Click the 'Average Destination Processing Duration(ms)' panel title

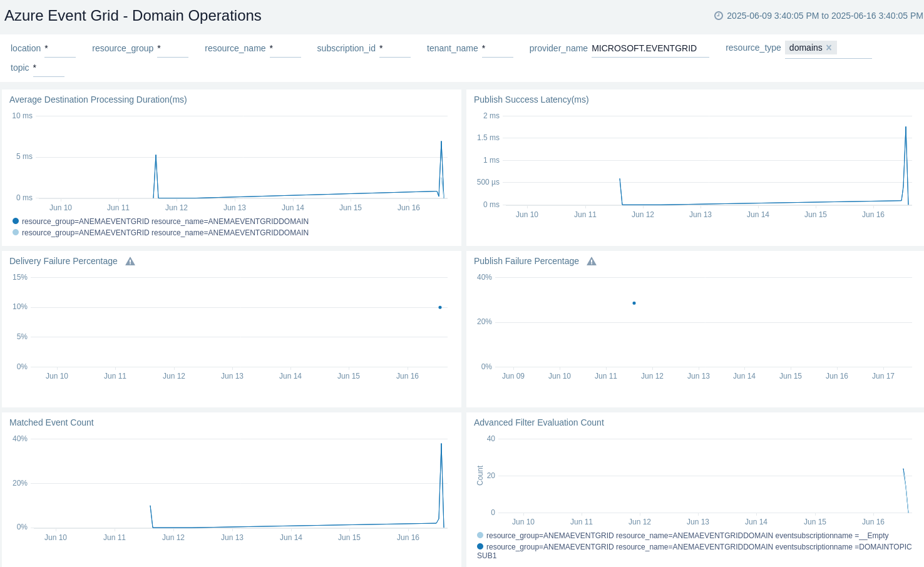98,100
